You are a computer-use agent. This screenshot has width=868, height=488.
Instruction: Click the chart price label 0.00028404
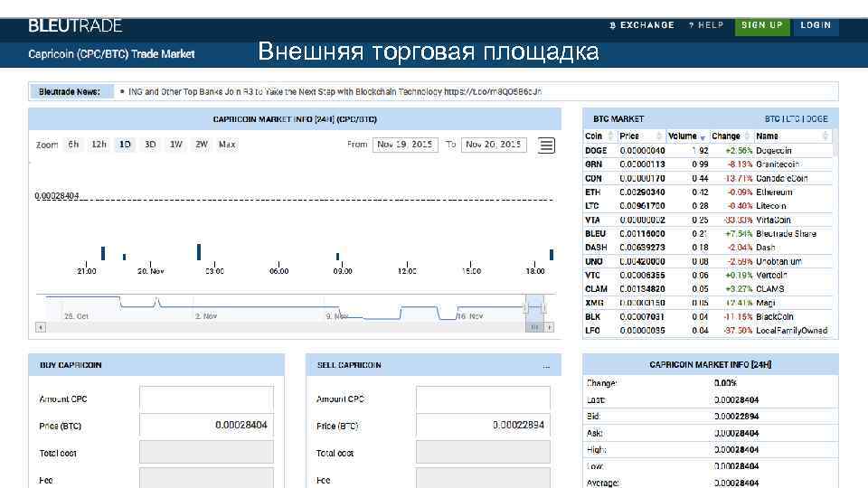56,196
